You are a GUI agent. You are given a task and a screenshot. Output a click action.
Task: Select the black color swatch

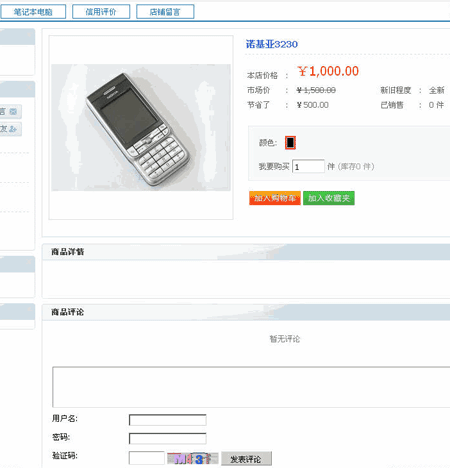click(x=290, y=143)
